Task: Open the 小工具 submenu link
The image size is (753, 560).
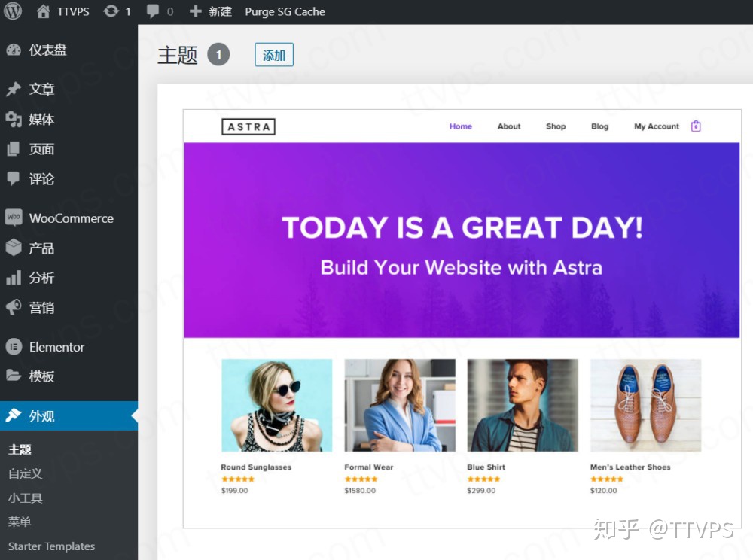Action: [26, 498]
